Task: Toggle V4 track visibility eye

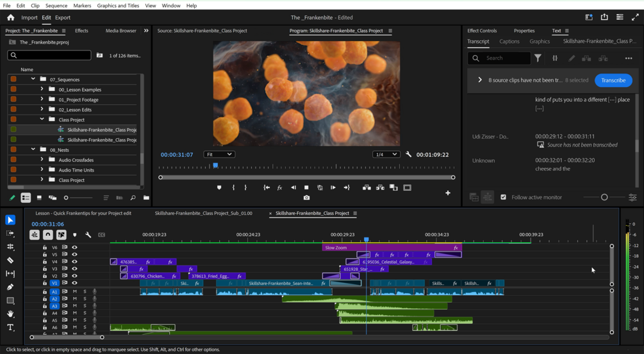Action: pos(74,262)
